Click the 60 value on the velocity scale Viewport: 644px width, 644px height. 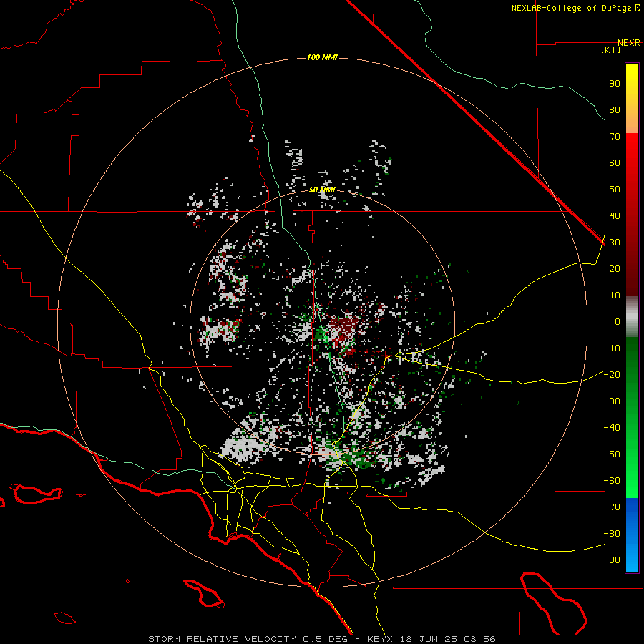(615, 163)
